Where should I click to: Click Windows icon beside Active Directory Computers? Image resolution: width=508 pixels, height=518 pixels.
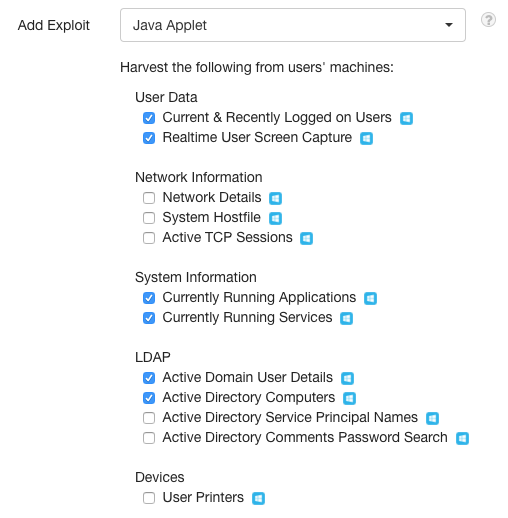pyautogui.click(x=349, y=398)
